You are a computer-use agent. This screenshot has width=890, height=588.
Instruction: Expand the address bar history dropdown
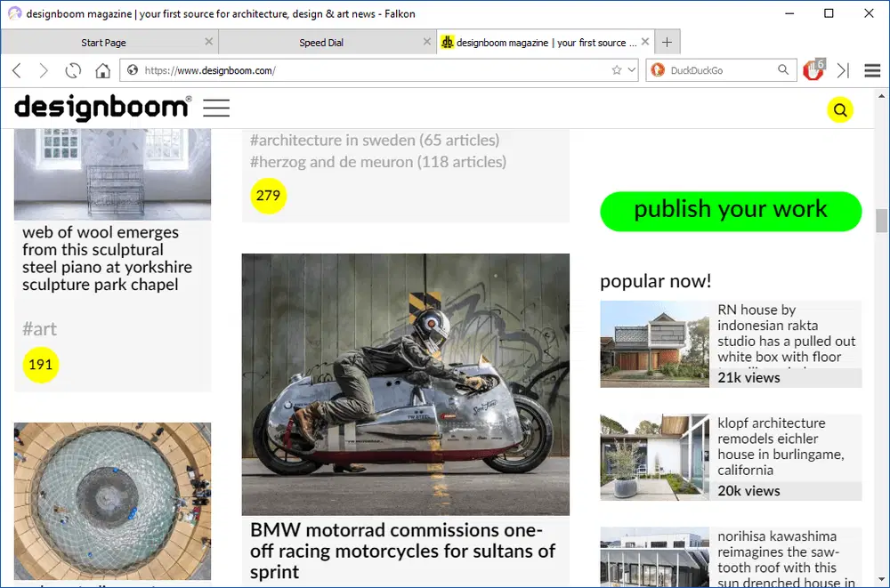coord(632,69)
